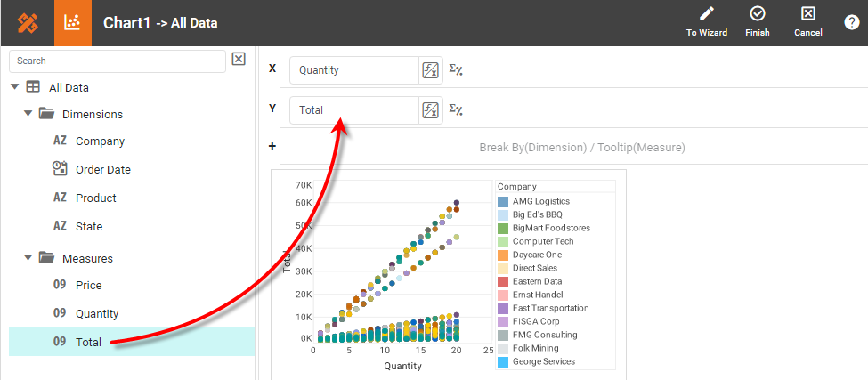Collapse the Measures folder
Screen dimensions: 868x380
(28, 258)
